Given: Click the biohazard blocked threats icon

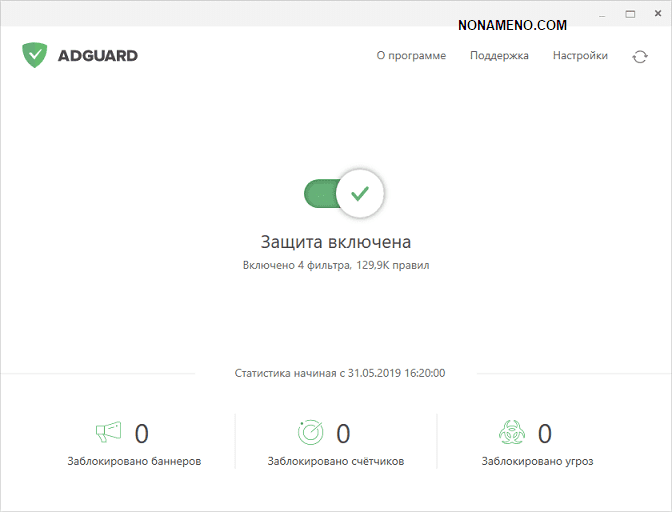Looking at the screenshot, I should [x=512, y=432].
